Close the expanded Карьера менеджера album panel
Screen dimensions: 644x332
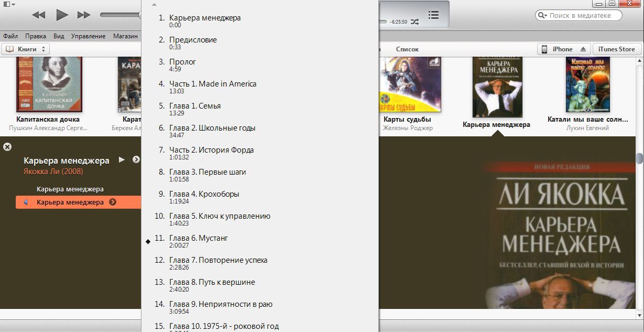(7, 147)
